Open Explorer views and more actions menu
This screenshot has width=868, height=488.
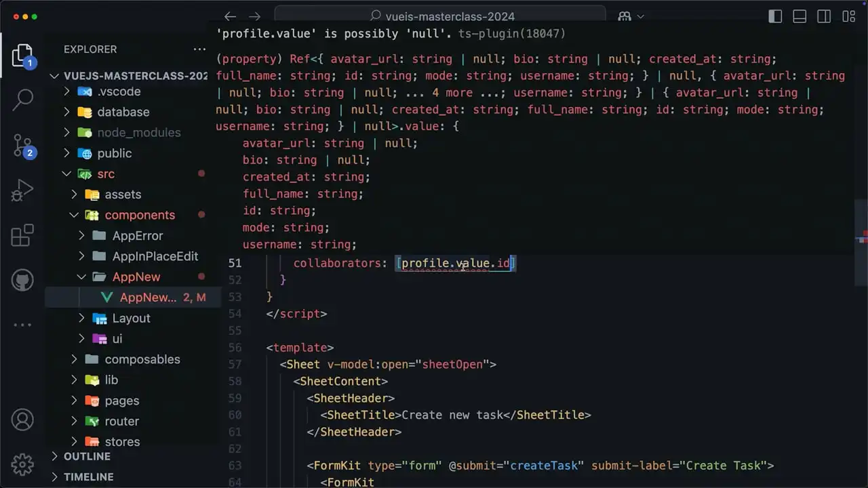click(199, 49)
